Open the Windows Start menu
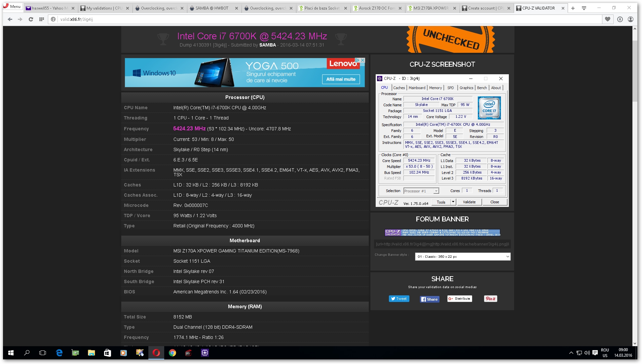Viewport: 642px width, 364px height. coord(11,353)
